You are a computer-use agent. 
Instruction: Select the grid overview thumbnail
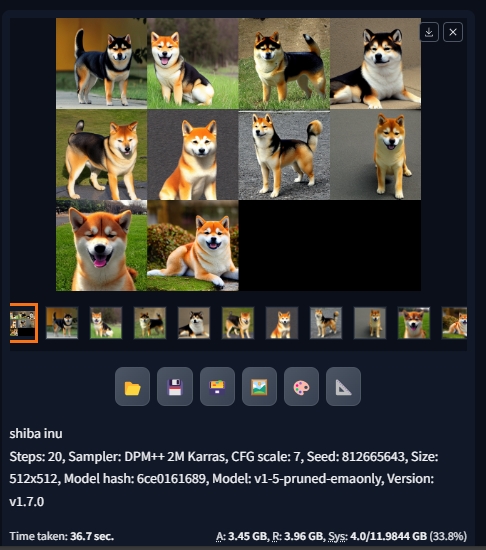coord(23,323)
